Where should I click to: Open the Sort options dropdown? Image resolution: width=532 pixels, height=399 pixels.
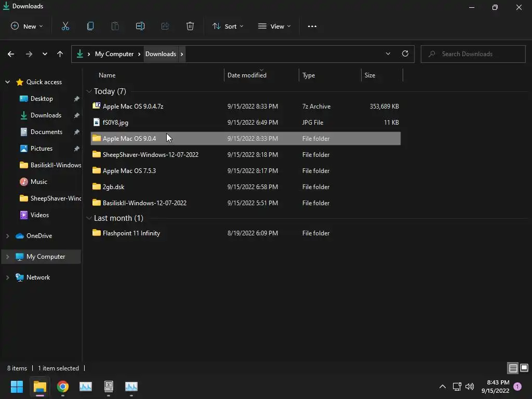tap(228, 26)
